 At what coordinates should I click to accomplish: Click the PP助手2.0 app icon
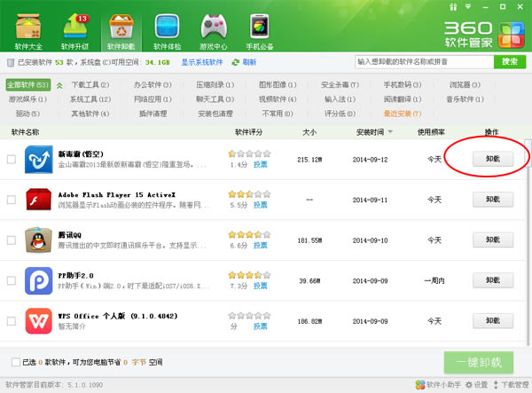point(39,280)
